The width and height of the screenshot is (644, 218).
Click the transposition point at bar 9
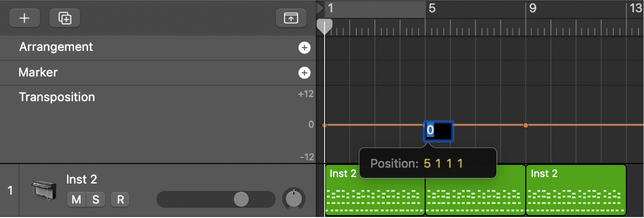tap(525, 125)
